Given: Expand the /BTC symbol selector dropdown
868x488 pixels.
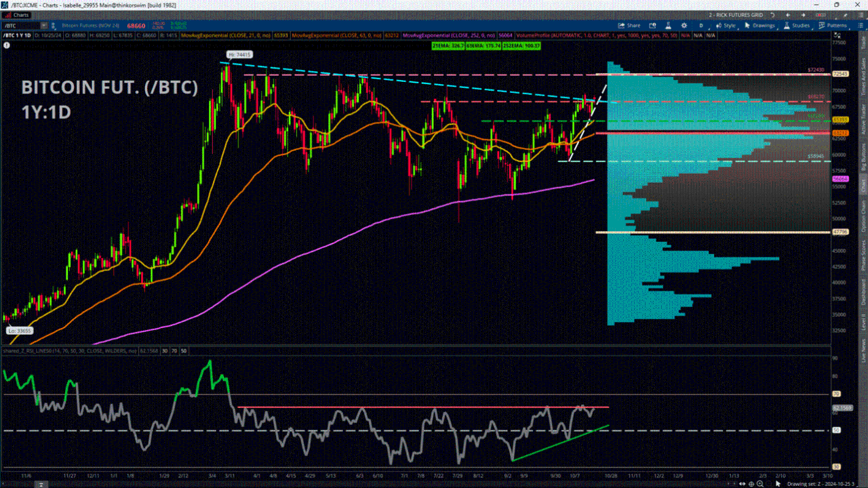Looking at the screenshot, I should point(46,25).
